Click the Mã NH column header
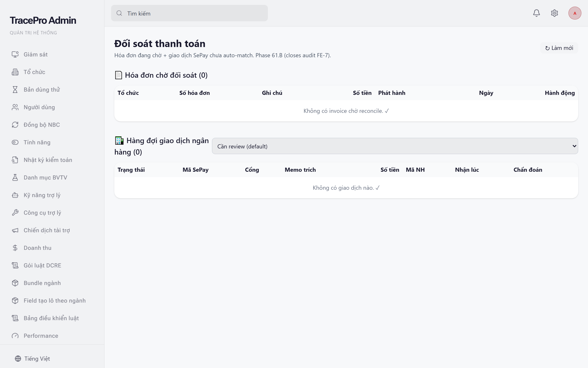 [x=415, y=170]
